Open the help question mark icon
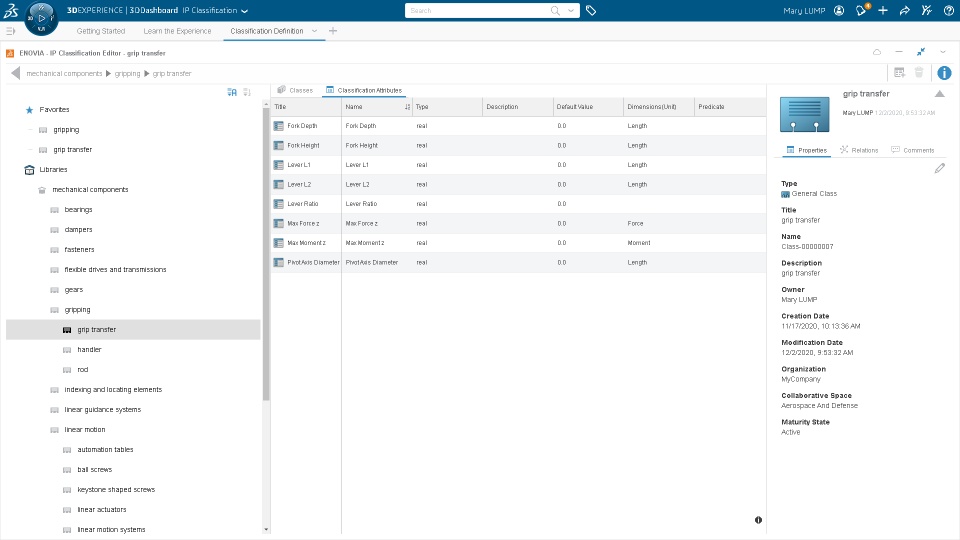Viewport: 960px width, 540px height. 949,10
